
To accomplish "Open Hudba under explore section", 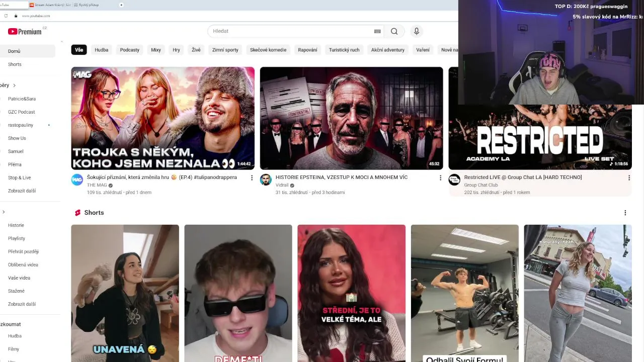I will click(x=15, y=336).
